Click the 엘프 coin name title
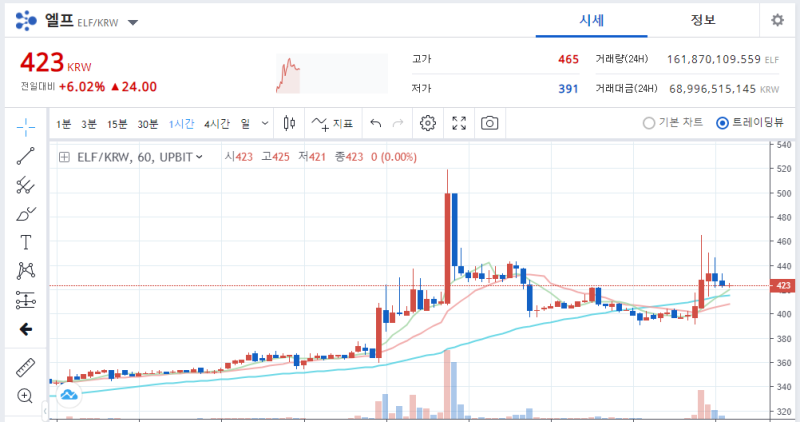 59,20
